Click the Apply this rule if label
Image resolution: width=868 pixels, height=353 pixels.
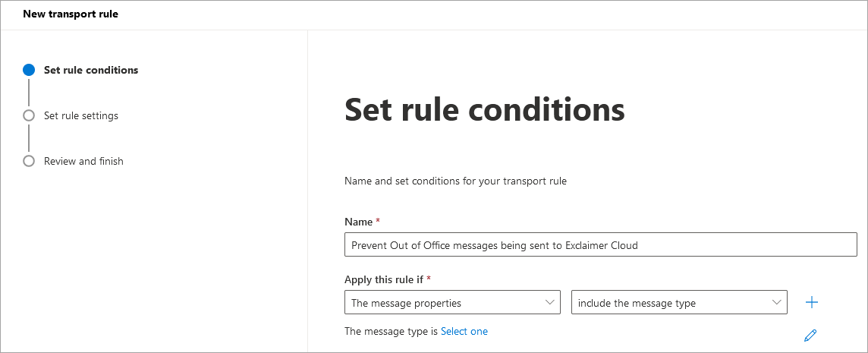384,279
